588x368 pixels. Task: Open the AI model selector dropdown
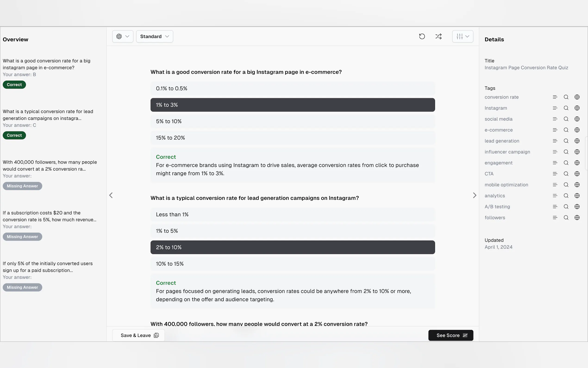tap(122, 37)
